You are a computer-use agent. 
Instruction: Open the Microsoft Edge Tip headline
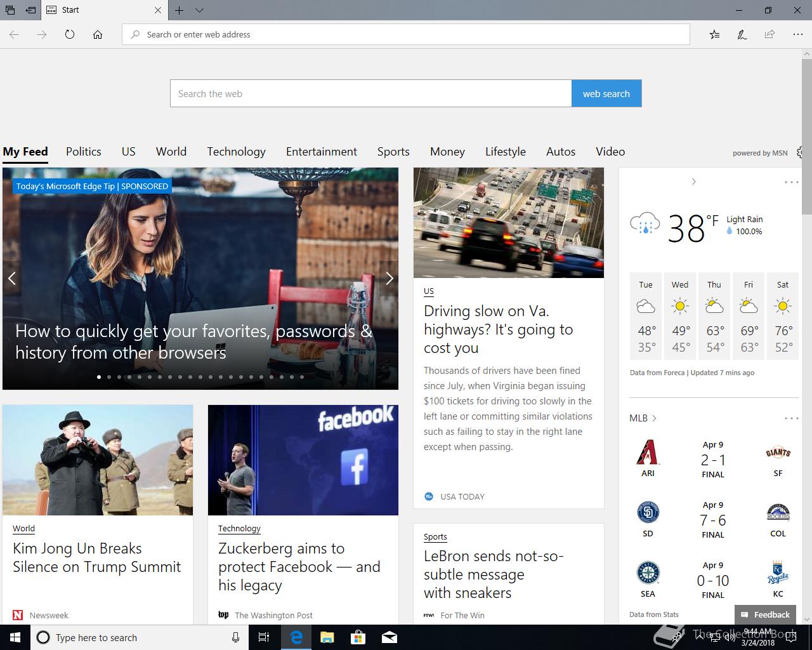[194, 342]
